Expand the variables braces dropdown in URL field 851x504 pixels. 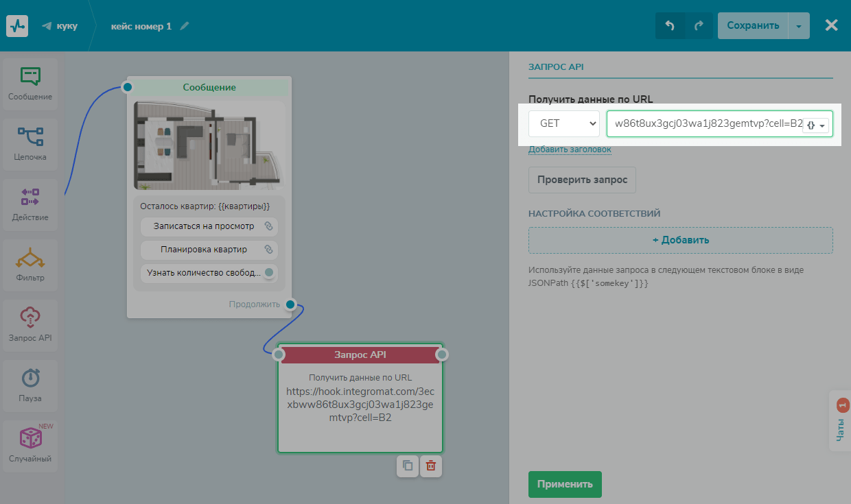coord(816,125)
